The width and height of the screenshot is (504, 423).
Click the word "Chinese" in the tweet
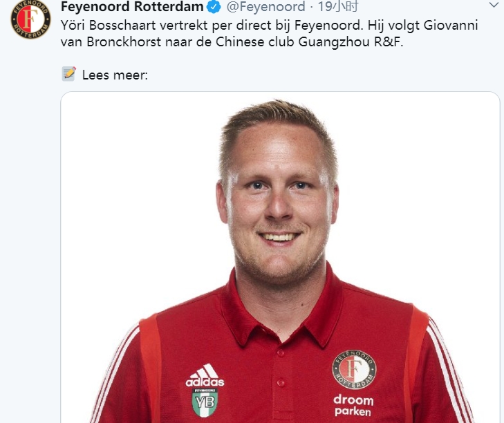(240, 42)
